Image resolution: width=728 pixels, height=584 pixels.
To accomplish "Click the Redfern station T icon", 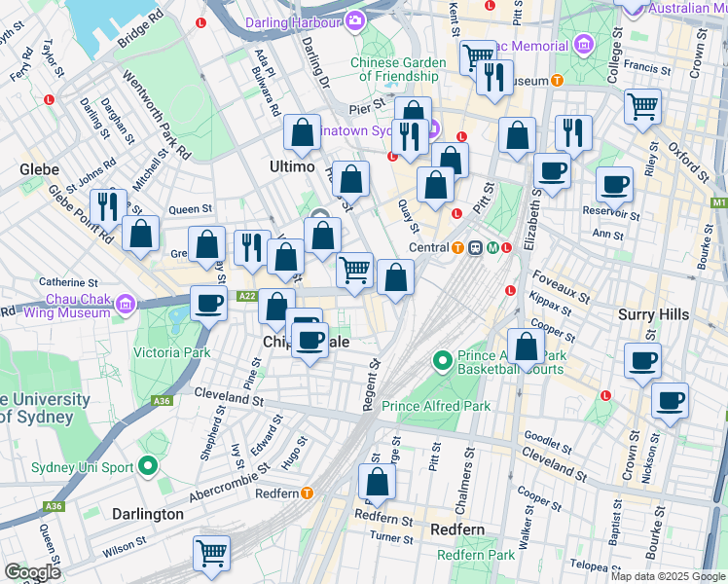I will [x=307, y=493].
